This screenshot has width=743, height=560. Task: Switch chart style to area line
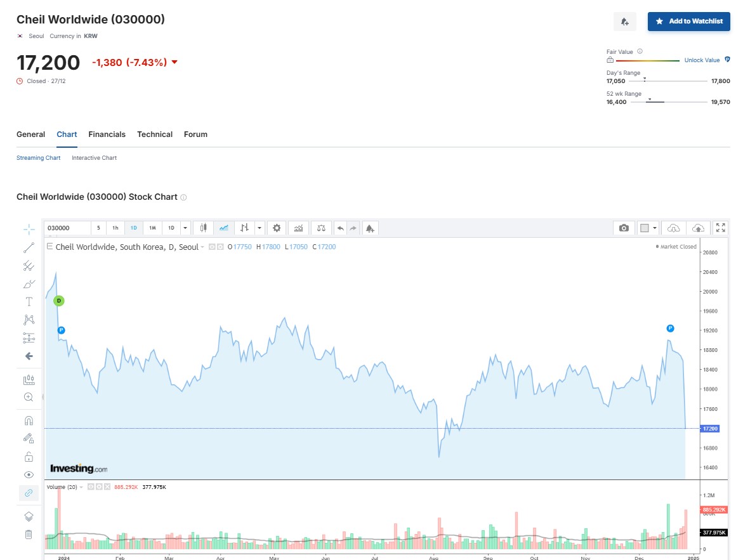pos(223,228)
